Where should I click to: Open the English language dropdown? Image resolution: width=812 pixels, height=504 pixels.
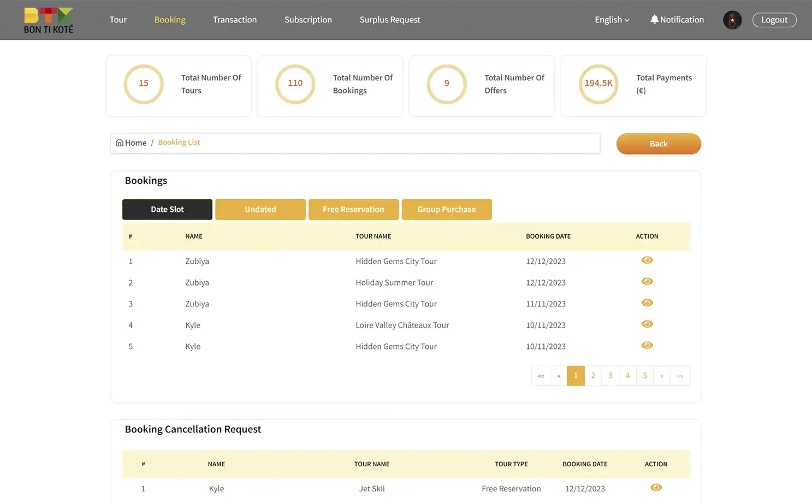click(x=612, y=20)
